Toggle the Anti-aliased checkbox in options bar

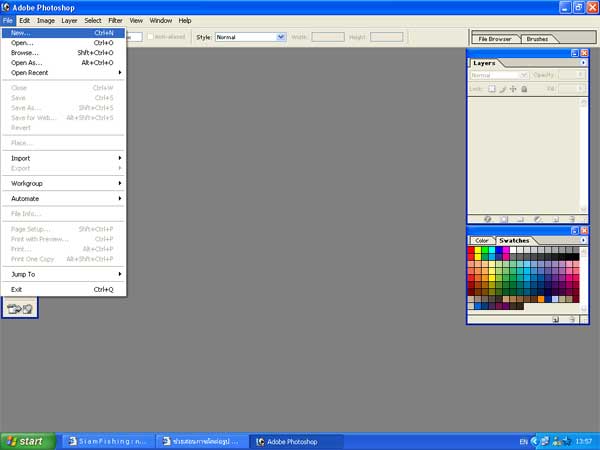pos(150,37)
